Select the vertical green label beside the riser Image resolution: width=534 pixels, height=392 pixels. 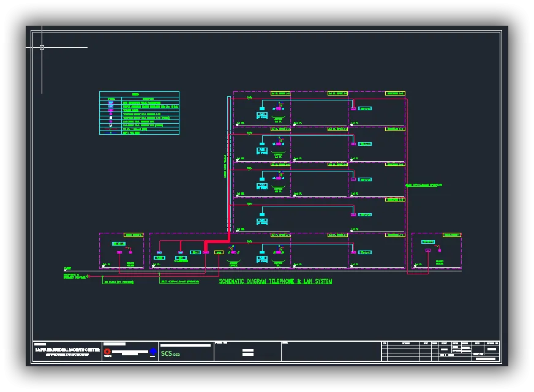coord(225,166)
